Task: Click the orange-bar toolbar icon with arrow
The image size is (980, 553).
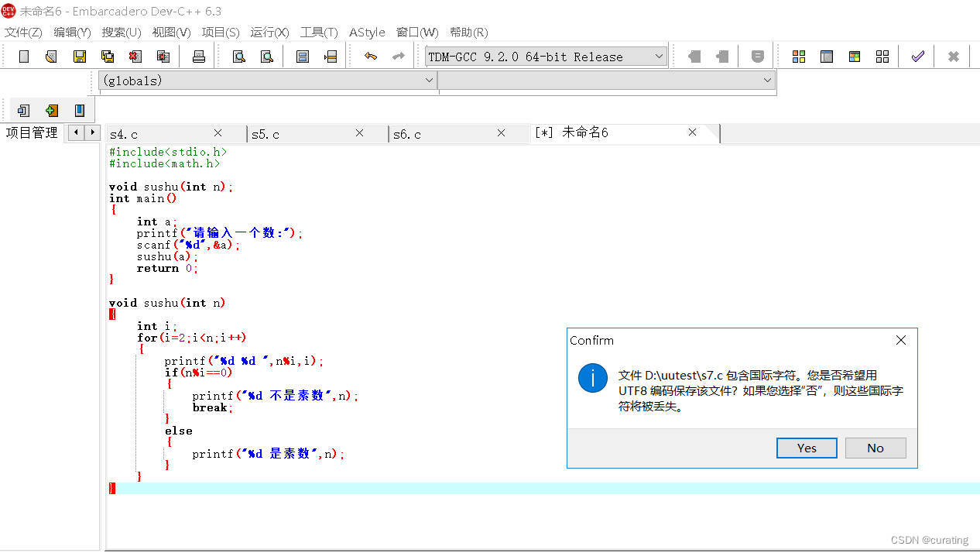Action: [331, 57]
